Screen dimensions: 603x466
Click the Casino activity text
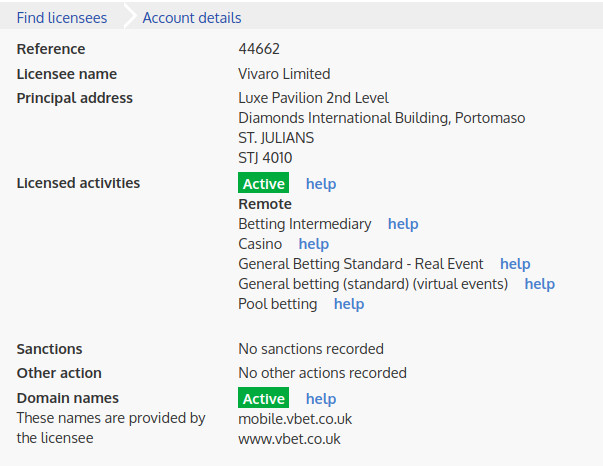pos(260,244)
